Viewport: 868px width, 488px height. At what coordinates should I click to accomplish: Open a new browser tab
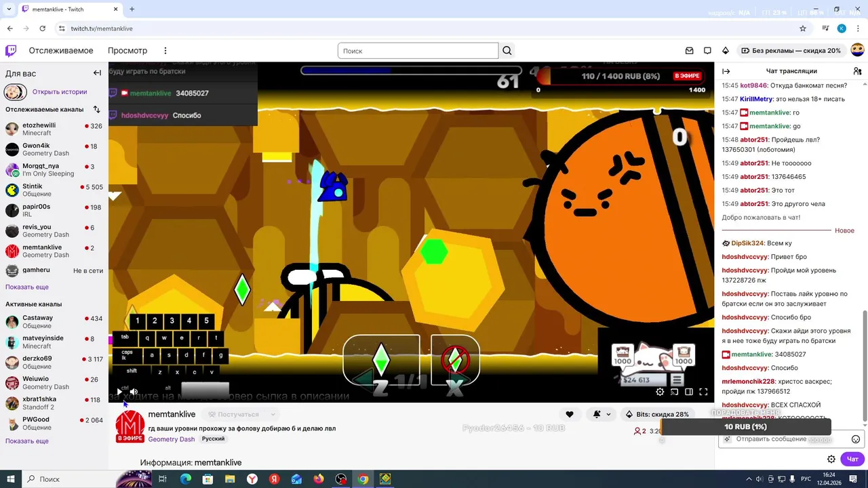132,9
